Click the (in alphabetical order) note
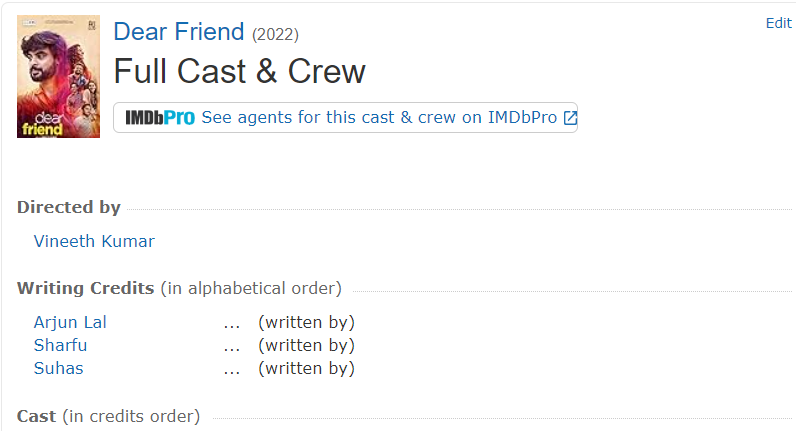 (251, 288)
